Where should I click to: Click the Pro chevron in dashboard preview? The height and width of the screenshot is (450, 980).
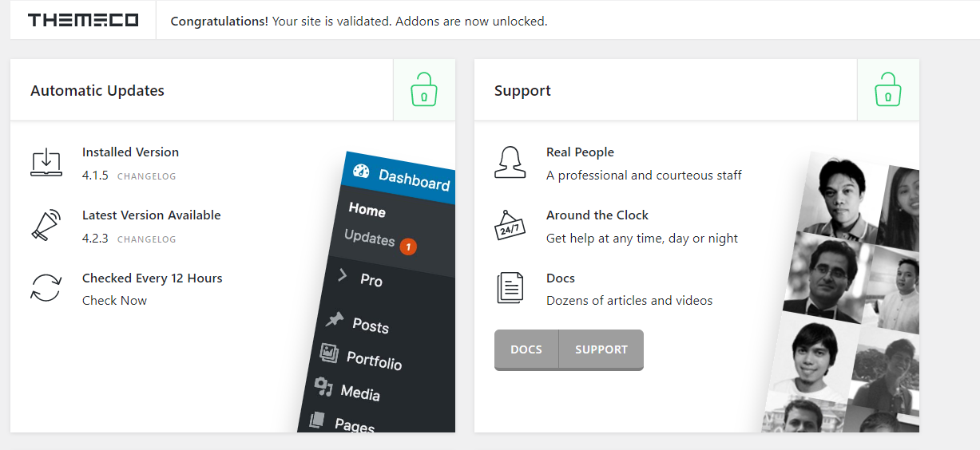point(343,275)
